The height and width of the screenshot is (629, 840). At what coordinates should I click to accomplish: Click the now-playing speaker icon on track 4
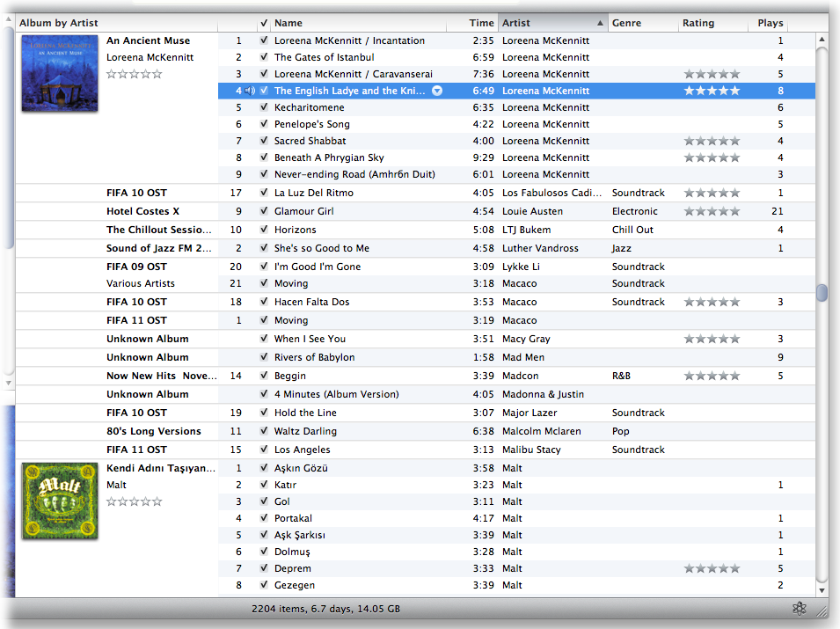pos(251,91)
